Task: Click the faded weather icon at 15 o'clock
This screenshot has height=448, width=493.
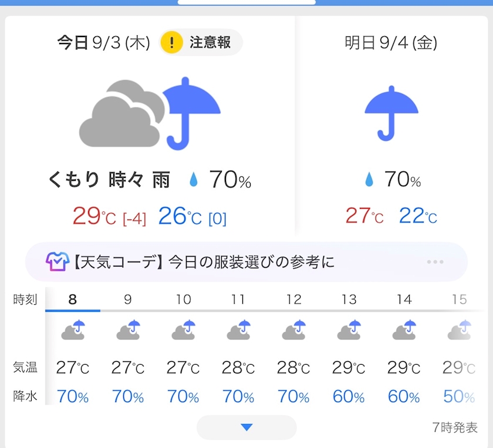Action: pos(460,330)
